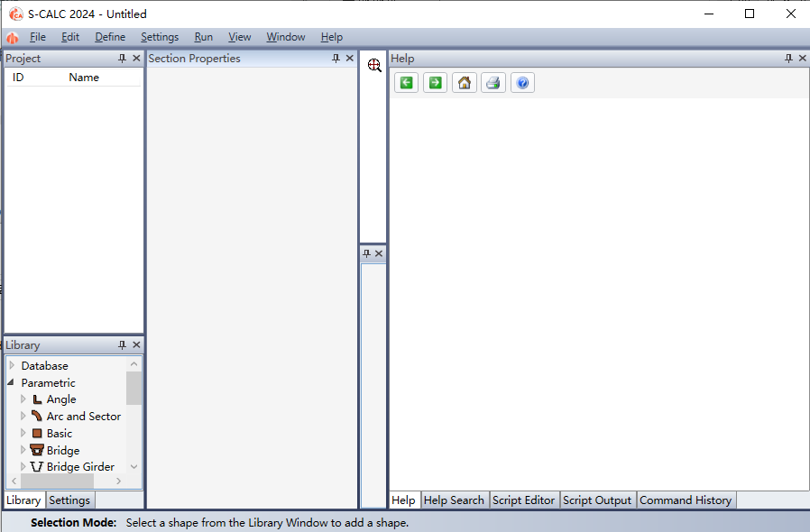
Task: Select the Bridge Girder shape icon
Action: click(x=37, y=466)
